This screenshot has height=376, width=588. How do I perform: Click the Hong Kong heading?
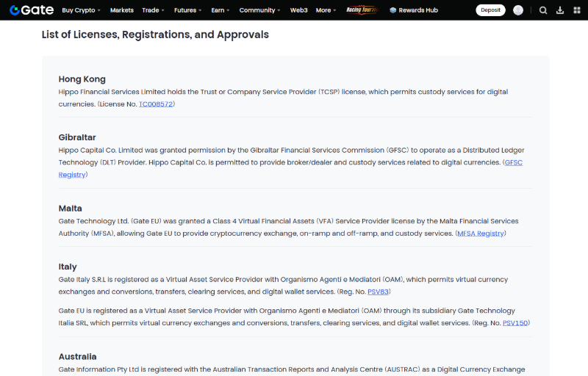tap(82, 79)
